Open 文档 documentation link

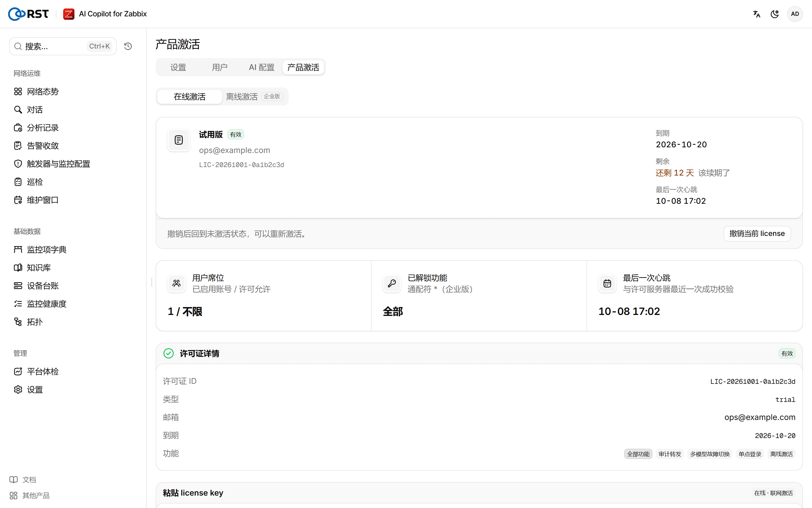coord(23,479)
